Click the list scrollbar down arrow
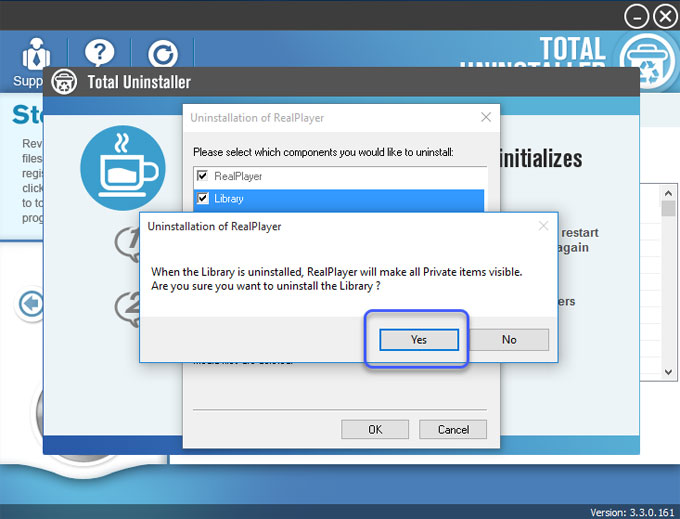 coord(668,372)
